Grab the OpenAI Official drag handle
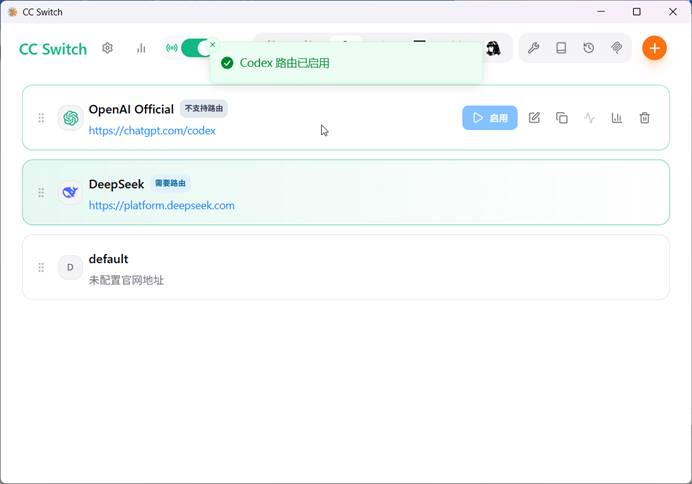The image size is (692, 484). (x=41, y=118)
